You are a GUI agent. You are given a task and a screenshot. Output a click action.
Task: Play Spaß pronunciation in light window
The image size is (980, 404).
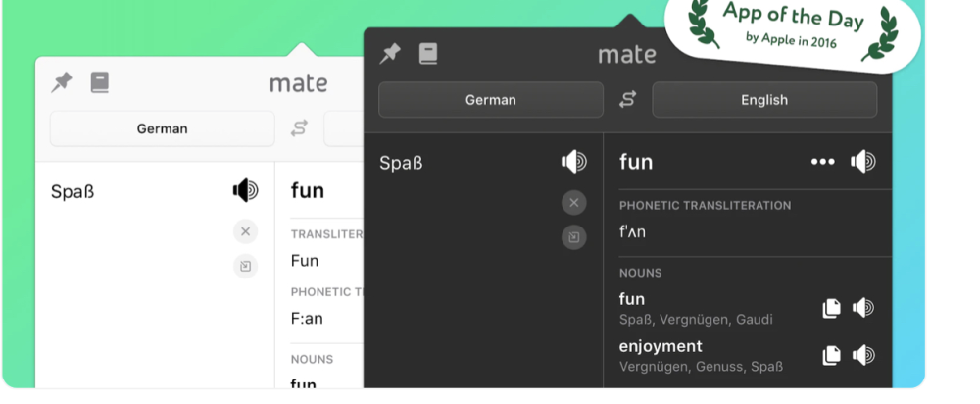point(246,190)
